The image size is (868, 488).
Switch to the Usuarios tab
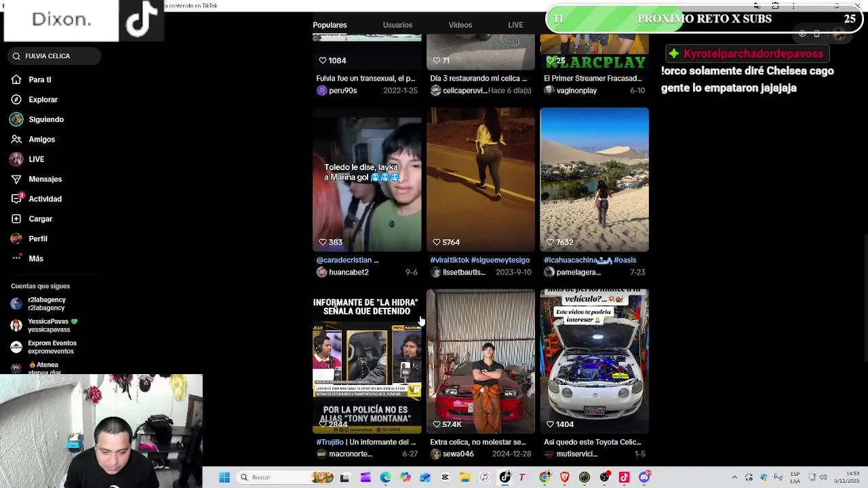(x=397, y=25)
